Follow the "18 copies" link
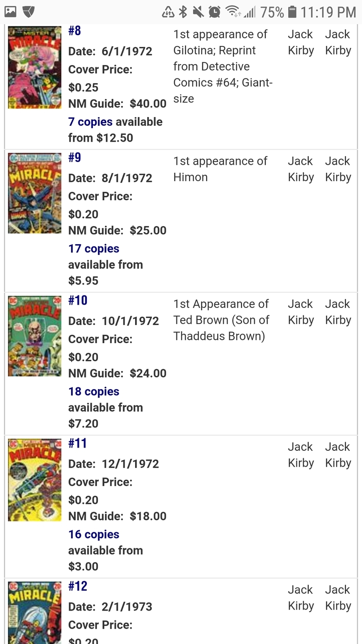The width and height of the screenshot is (362, 644). point(94,391)
